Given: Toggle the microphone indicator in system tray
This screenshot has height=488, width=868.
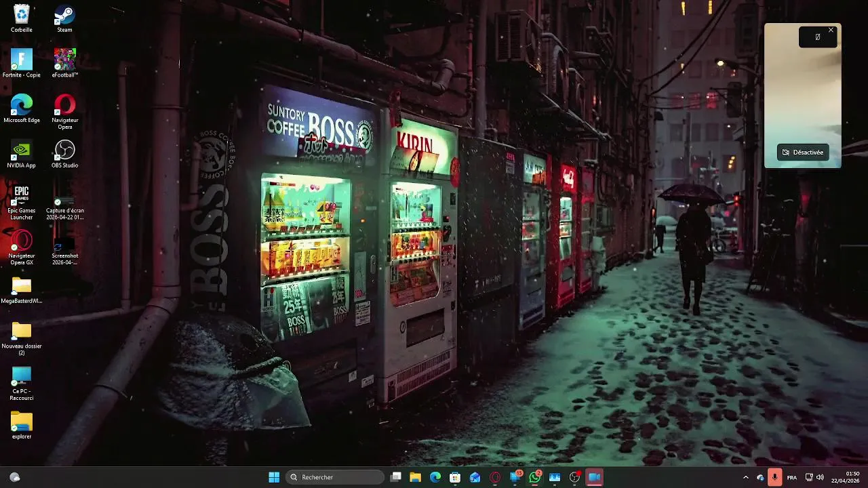Looking at the screenshot, I should [x=774, y=477].
